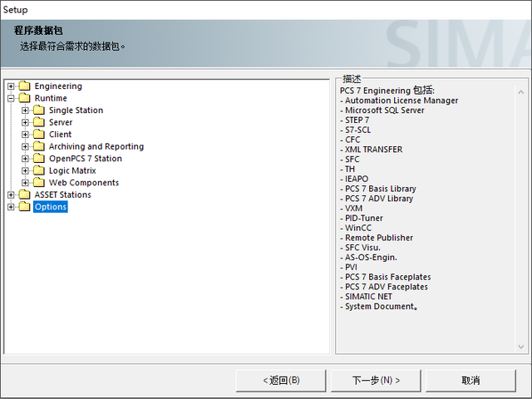Select the Web Components tree label
This screenshot has height=399, width=532.
click(x=84, y=183)
